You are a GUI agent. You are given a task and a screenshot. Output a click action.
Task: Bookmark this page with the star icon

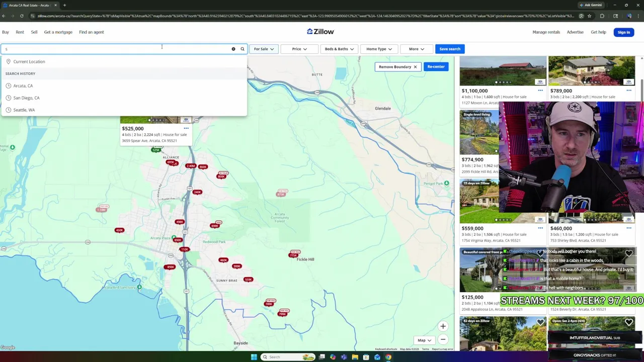(x=589, y=16)
